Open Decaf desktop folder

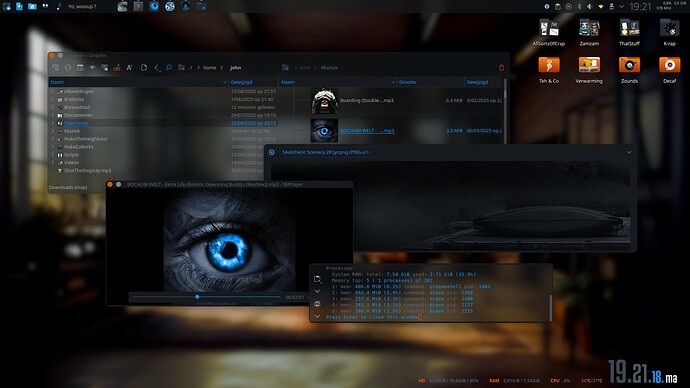pos(669,70)
